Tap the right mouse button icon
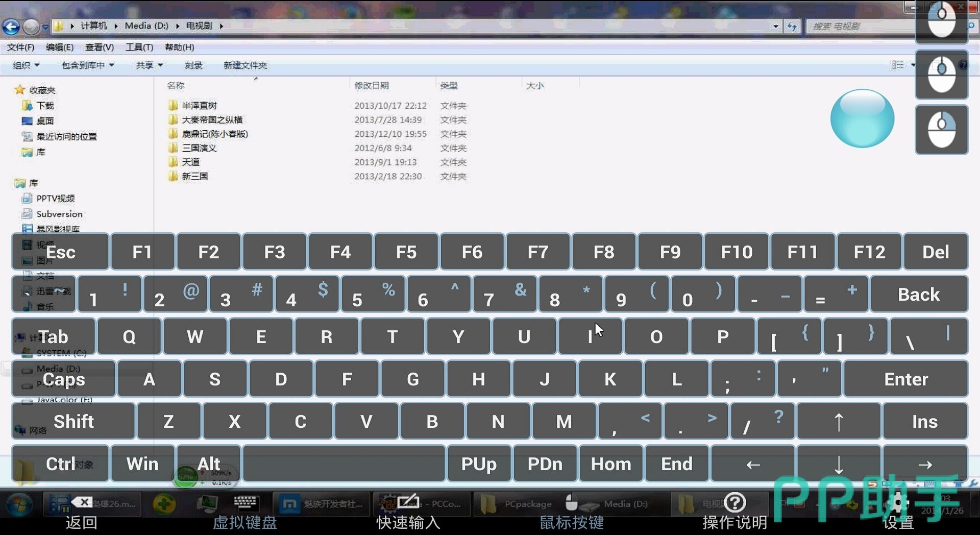Image resolution: width=980 pixels, height=535 pixels. [941, 130]
